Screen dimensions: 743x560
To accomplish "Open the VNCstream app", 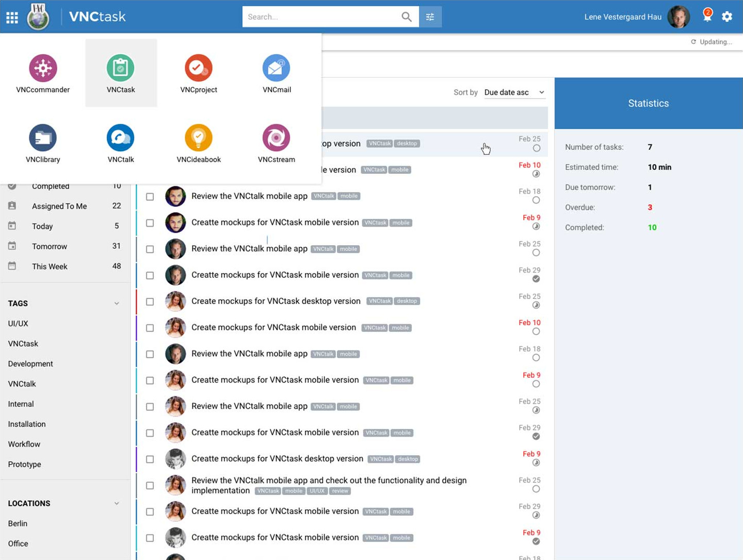I will (277, 138).
